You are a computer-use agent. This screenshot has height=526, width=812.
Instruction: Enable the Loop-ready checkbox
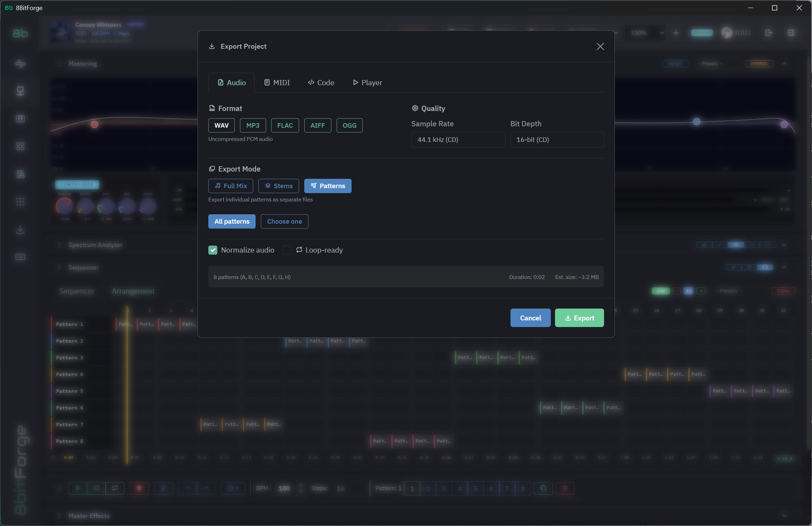point(287,250)
